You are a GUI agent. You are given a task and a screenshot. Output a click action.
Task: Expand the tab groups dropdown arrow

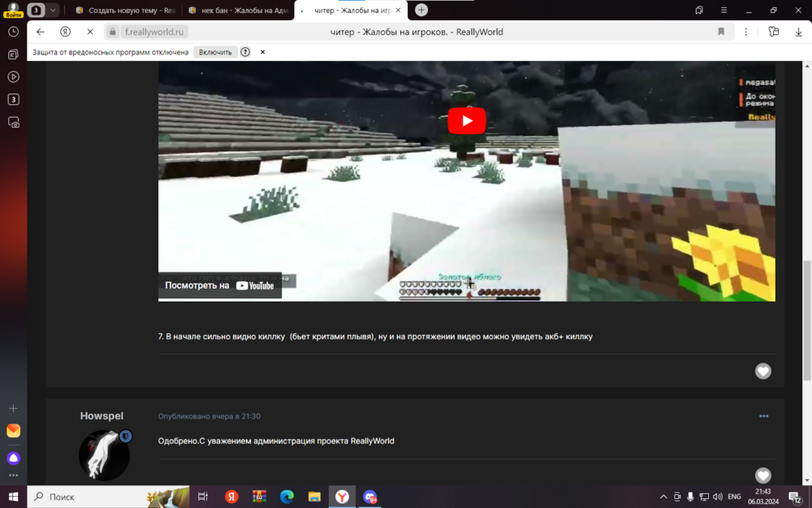[53, 10]
